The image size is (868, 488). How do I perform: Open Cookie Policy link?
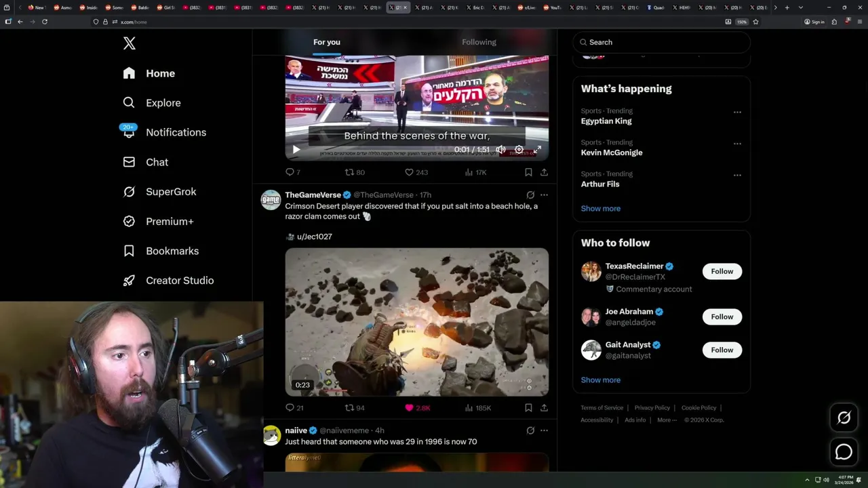698,407
